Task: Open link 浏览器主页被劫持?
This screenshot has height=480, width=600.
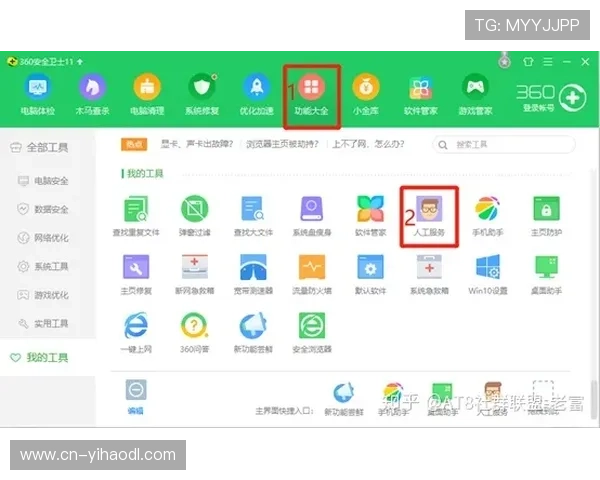Action: [x=282, y=144]
